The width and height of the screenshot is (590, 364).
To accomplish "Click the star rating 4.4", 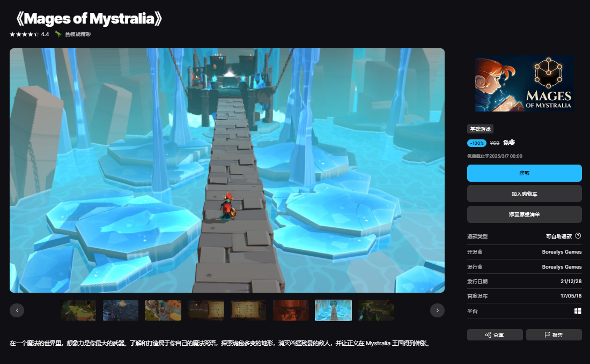I will [x=29, y=34].
